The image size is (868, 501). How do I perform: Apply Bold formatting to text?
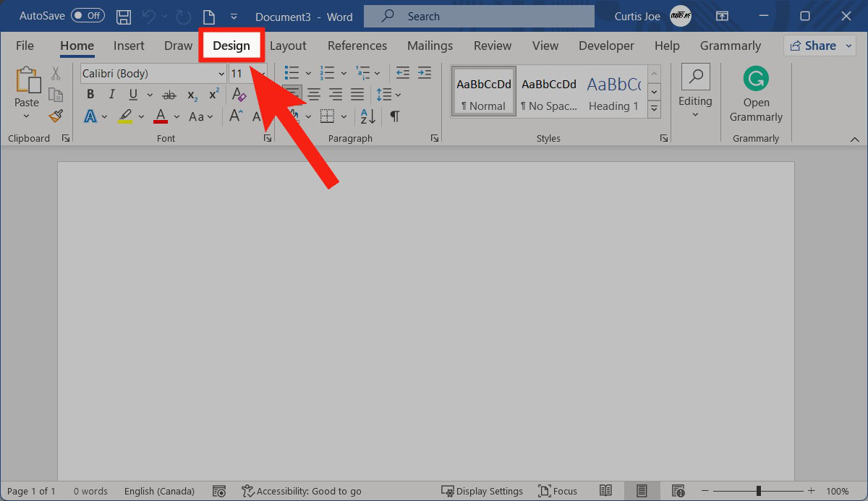pyautogui.click(x=90, y=95)
